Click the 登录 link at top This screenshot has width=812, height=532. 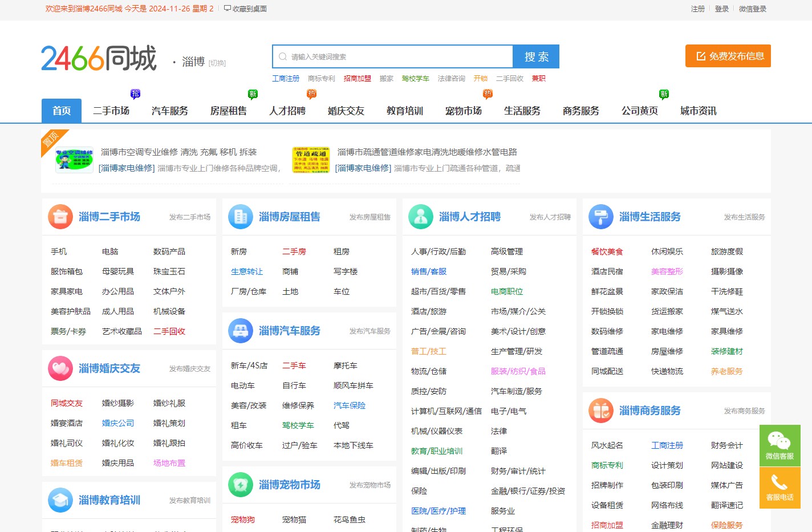pyautogui.click(x=722, y=9)
